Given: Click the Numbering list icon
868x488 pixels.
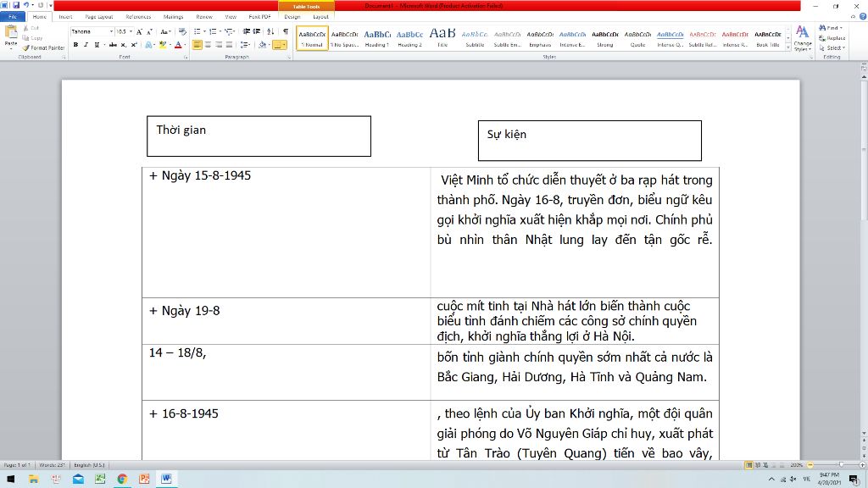Looking at the screenshot, I should coord(213,32).
